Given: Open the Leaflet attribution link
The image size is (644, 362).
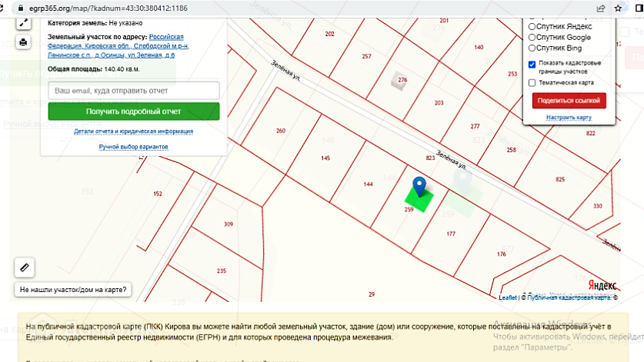Looking at the screenshot, I should pyautogui.click(x=508, y=297).
